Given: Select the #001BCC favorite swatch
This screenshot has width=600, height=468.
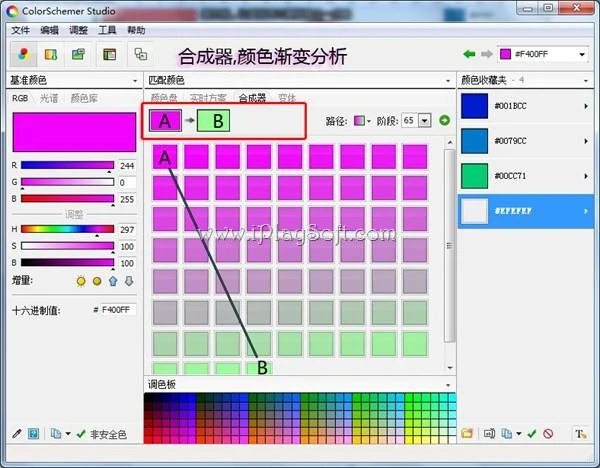Looking at the screenshot, I should click(474, 106).
